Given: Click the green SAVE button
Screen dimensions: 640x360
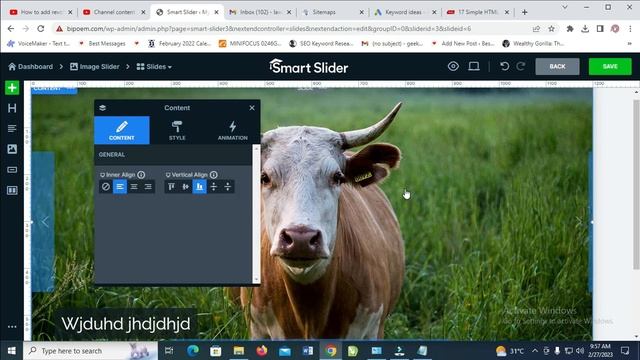Looking at the screenshot, I should coord(610,67).
